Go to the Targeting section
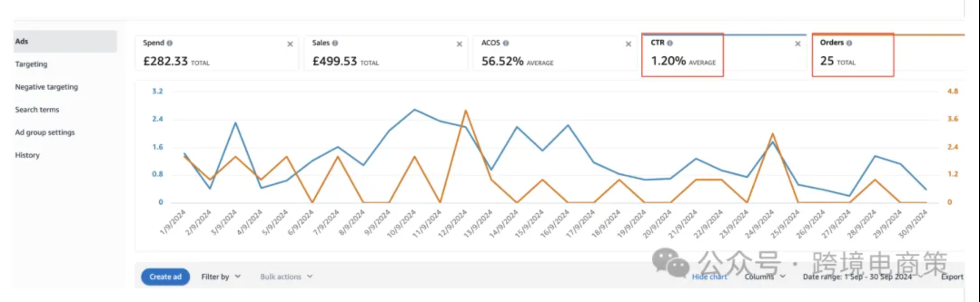Screen dimensions: 980x302 click(x=31, y=64)
